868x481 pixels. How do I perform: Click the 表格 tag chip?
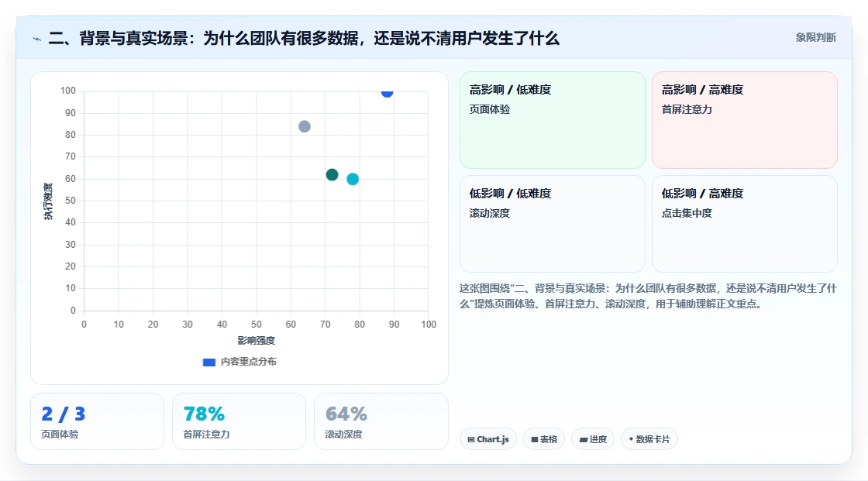(x=544, y=439)
